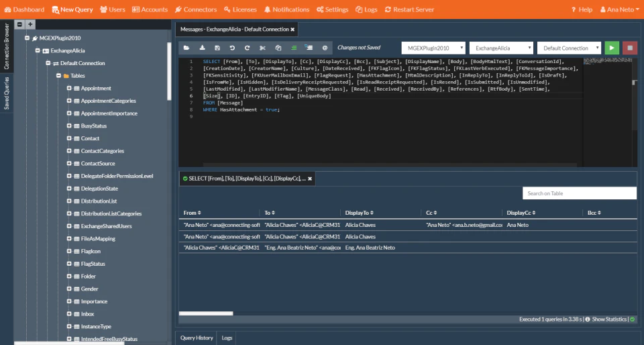Click the horizontal scrollbar under results table
The width and height of the screenshot is (644, 345).
click(x=206, y=313)
